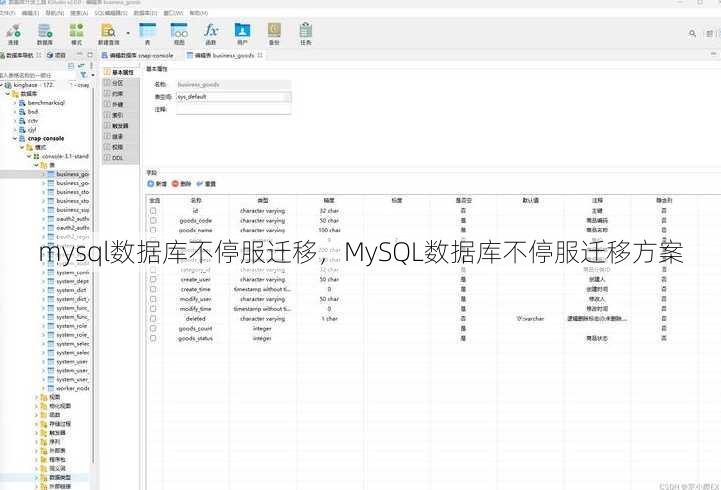
Task: Tick the checkbox for the create_user row
Action: coord(153,279)
